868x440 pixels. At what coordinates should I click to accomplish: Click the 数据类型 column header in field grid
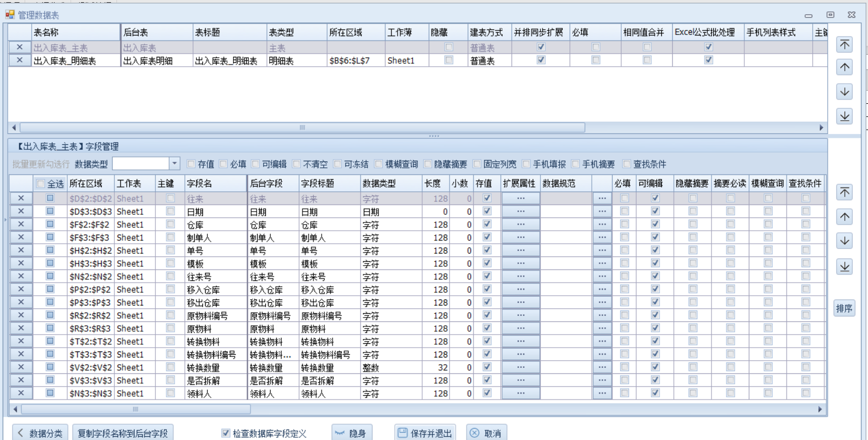(x=391, y=184)
